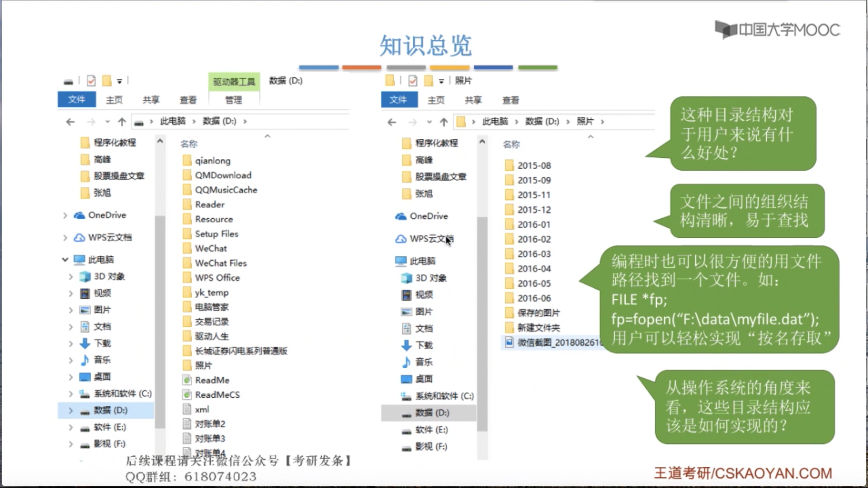Image resolution: width=868 pixels, height=488 pixels.
Task: Open the 2016-01 photo folder
Action: [x=528, y=225]
